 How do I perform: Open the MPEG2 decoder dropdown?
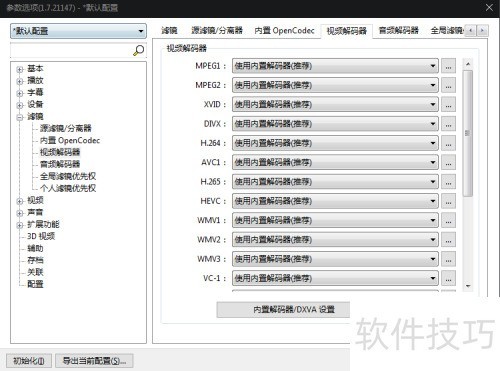[x=335, y=85]
